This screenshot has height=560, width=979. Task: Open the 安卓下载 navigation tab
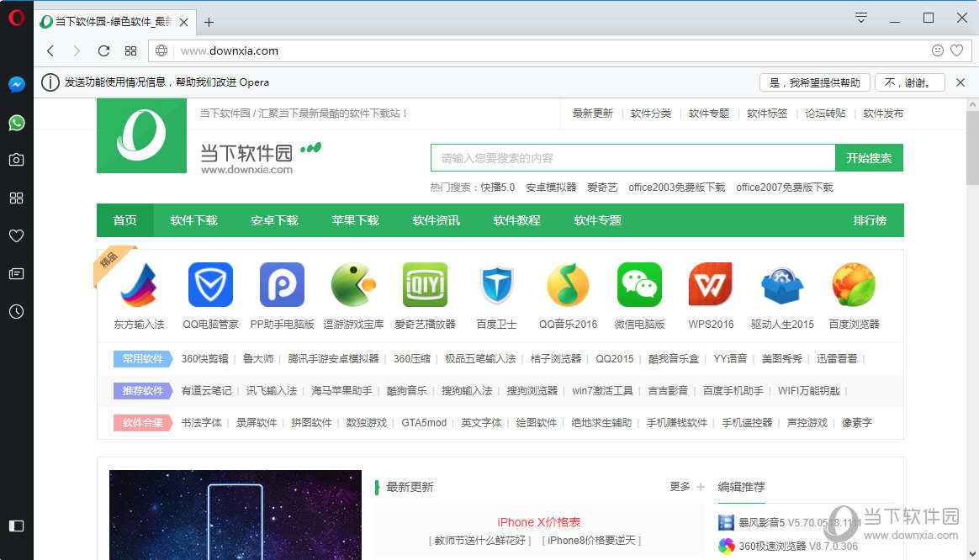[x=275, y=220]
